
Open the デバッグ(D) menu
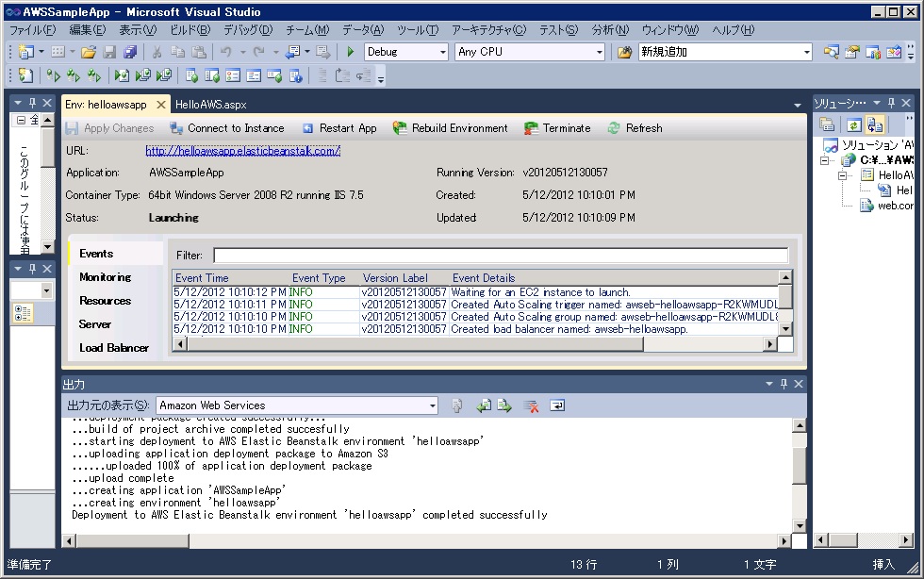pyautogui.click(x=248, y=30)
